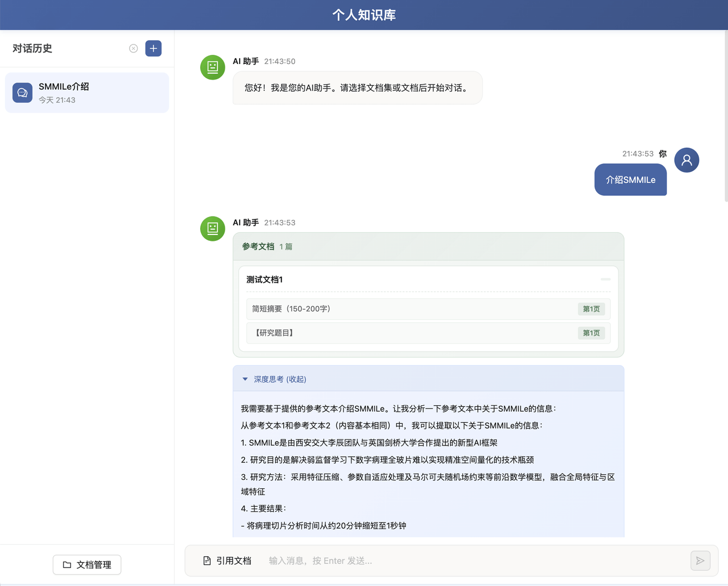Click the clear icon beside 对话历史 header
This screenshot has height=586, width=728.
(133, 48)
